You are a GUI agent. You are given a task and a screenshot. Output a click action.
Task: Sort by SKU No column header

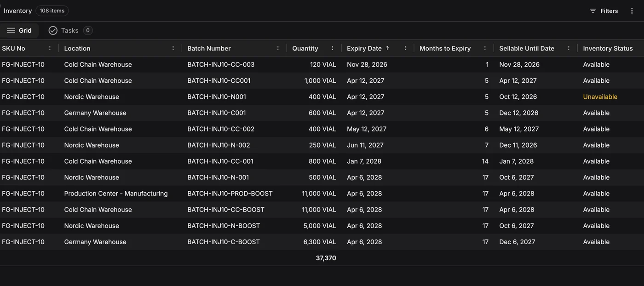[13, 48]
